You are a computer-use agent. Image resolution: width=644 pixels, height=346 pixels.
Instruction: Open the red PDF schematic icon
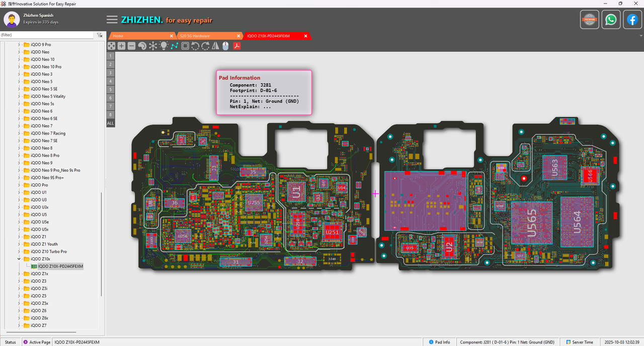pos(236,46)
